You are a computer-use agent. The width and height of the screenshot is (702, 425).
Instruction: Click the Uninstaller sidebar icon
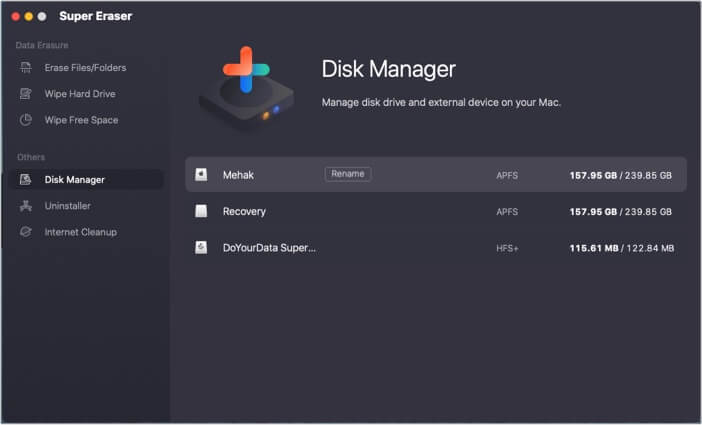click(x=26, y=206)
